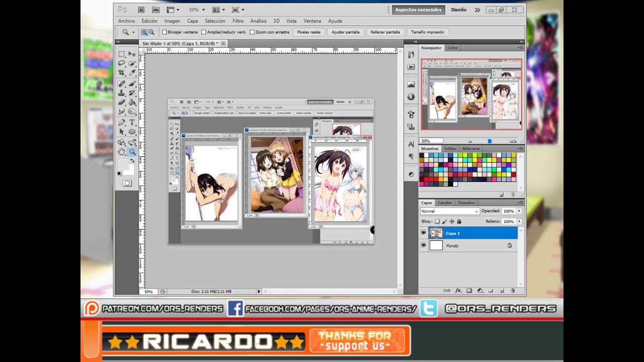Swap foreground and background colors

coord(132,161)
